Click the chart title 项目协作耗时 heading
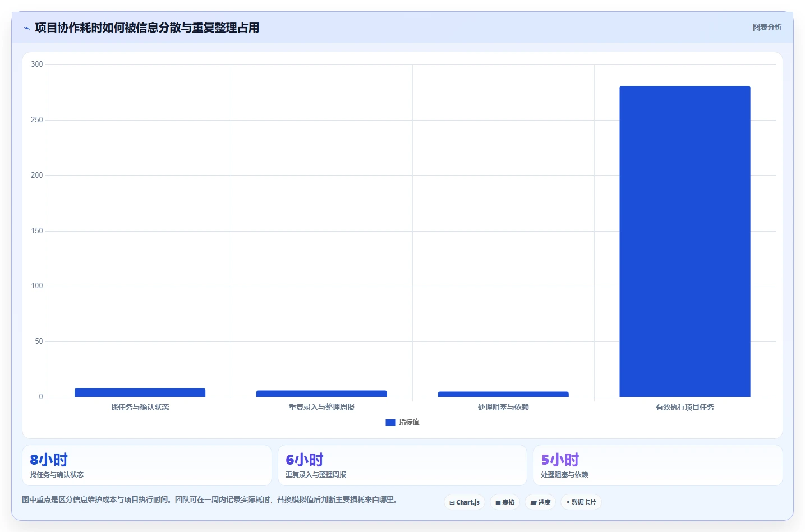 (147, 27)
